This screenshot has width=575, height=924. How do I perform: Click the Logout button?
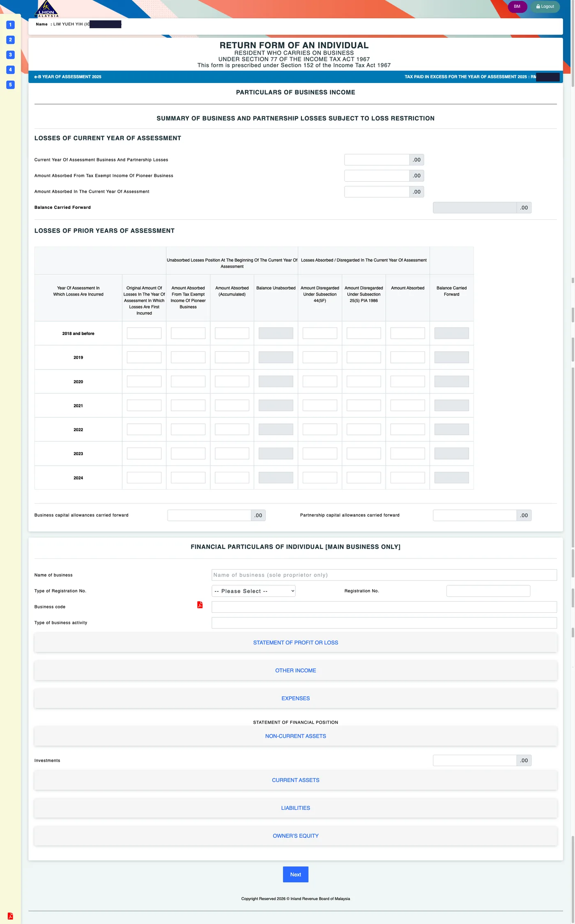tap(545, 7)
